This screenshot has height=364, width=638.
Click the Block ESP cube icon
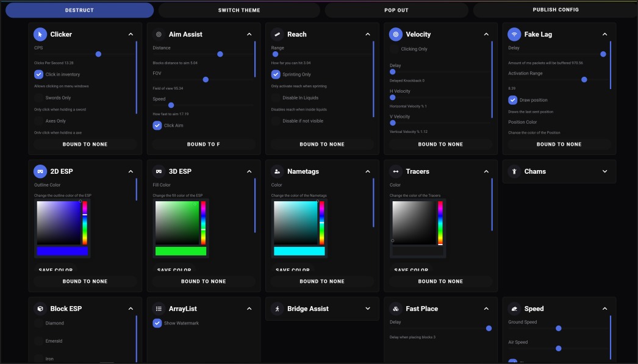(x=40, y=309)
